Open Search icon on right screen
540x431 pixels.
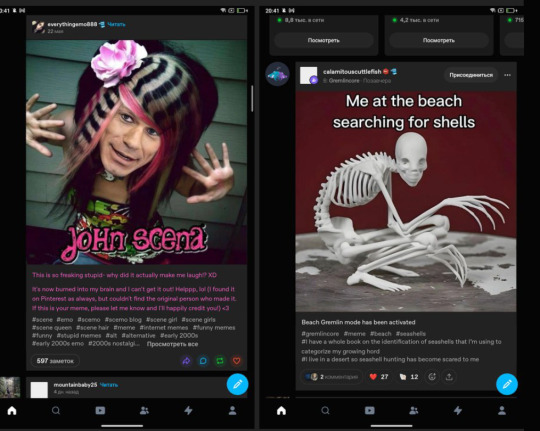325,410
